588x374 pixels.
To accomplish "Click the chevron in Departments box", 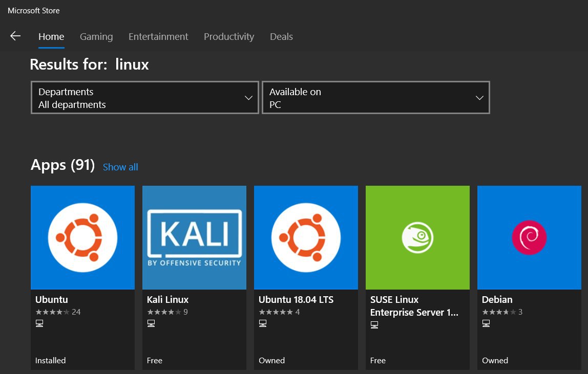I will (248, 98).
